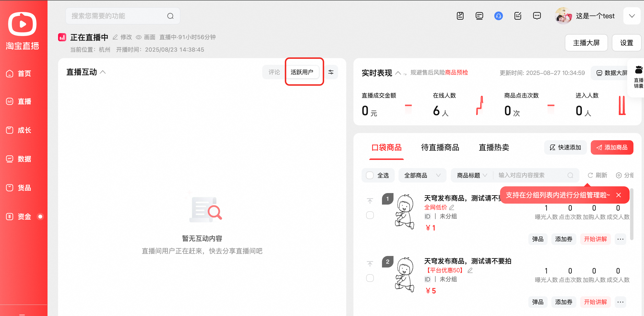
Task: Click 添加券 for product 2
Action: pos(564,302)
